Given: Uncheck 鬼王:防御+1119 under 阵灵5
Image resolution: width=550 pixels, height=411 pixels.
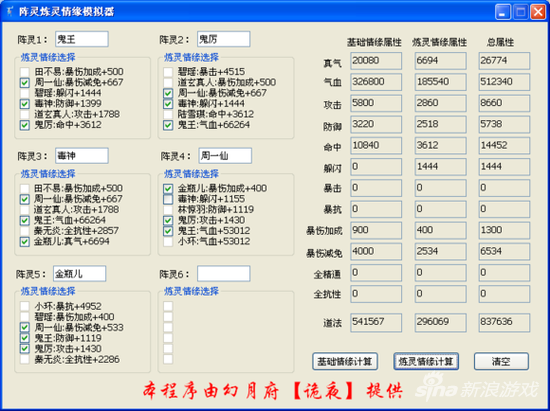Looking at the screenshot, I should 25,338.
